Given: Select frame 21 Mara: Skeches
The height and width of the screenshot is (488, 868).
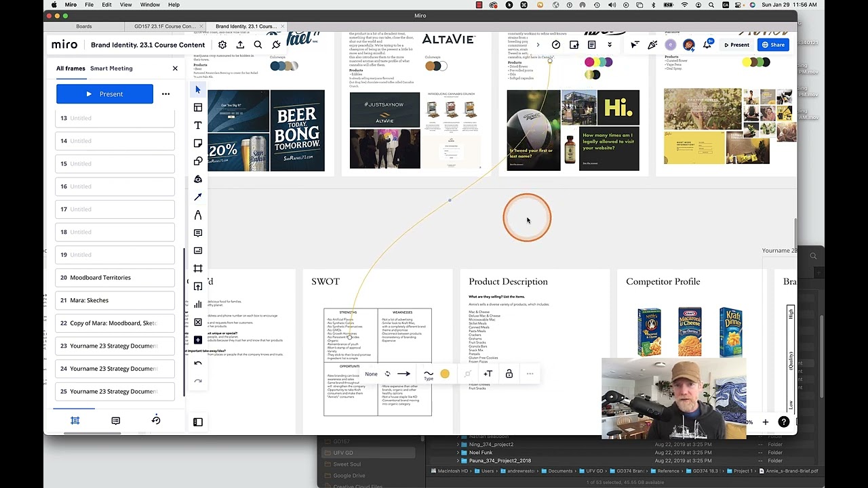Looking at the screenshot, I should 115,300.
